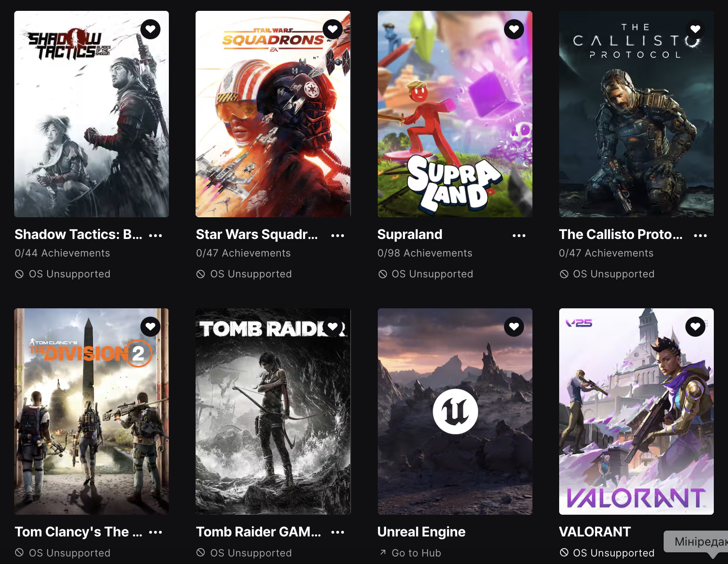This screenshot has height=564, width=728.
Task: Open the Supraland cover thumbnail
Action: (455, 114)
